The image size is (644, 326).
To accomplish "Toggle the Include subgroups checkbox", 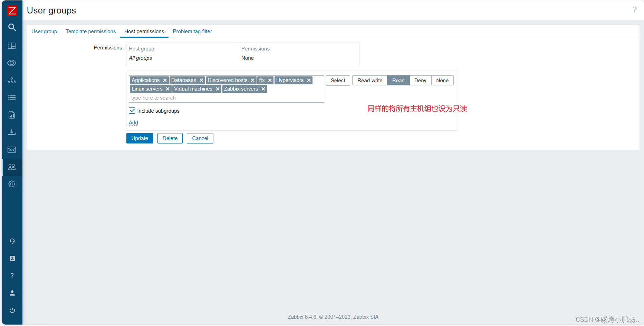I will pos(132,111).
